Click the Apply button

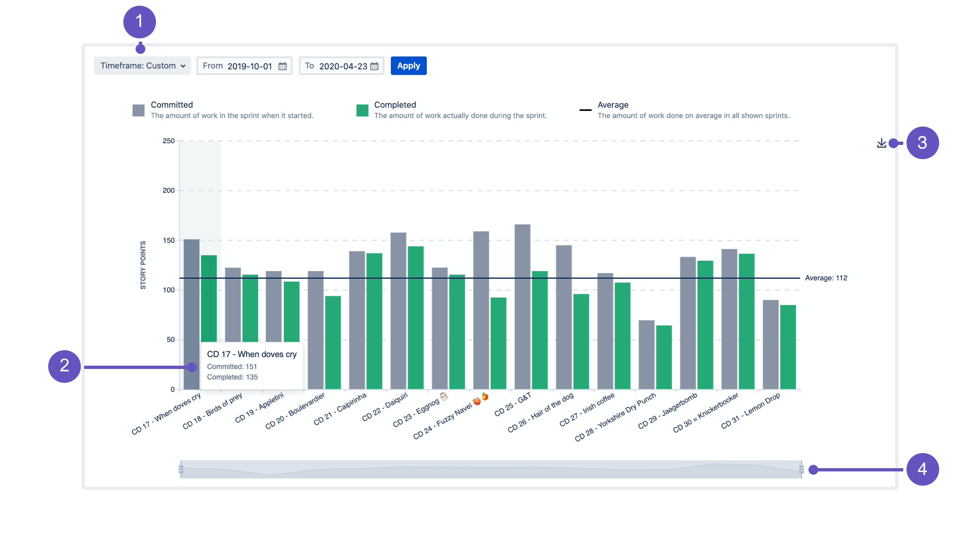point(408,66)
